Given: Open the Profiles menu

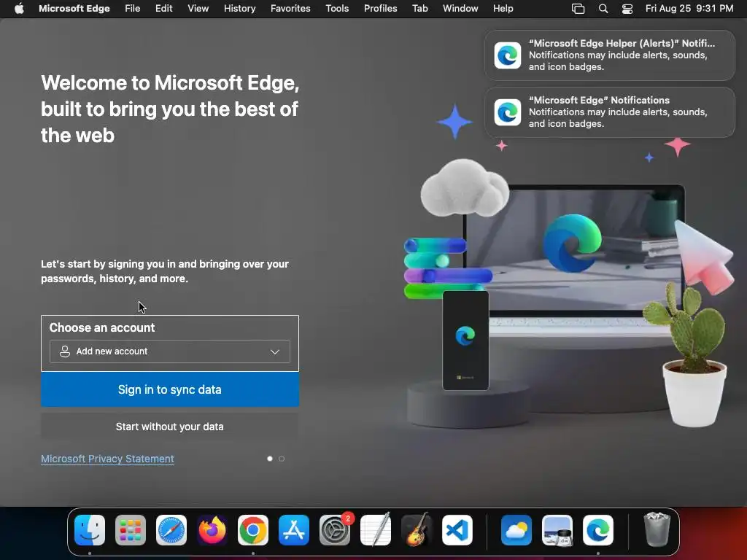Looking at the screenshot, I should (381, 9).
